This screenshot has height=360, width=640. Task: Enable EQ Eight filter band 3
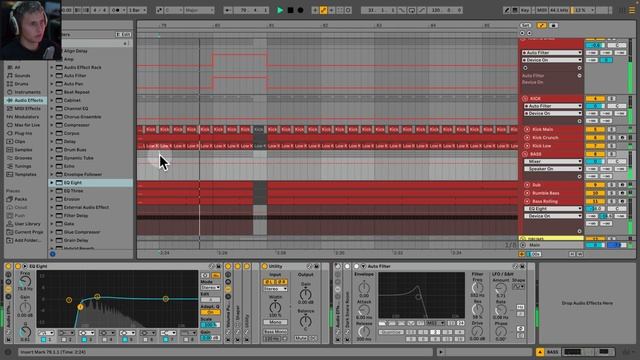pos(84,339)
